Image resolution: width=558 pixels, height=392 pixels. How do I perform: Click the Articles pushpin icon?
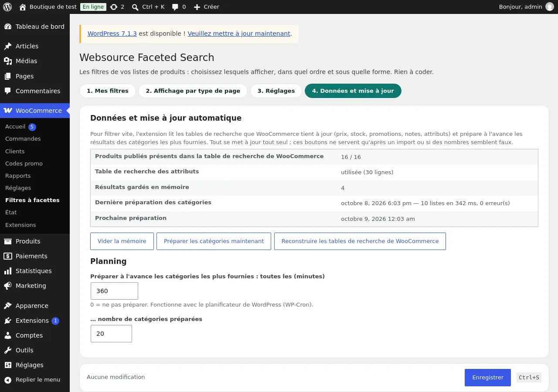tap(8, 46)
